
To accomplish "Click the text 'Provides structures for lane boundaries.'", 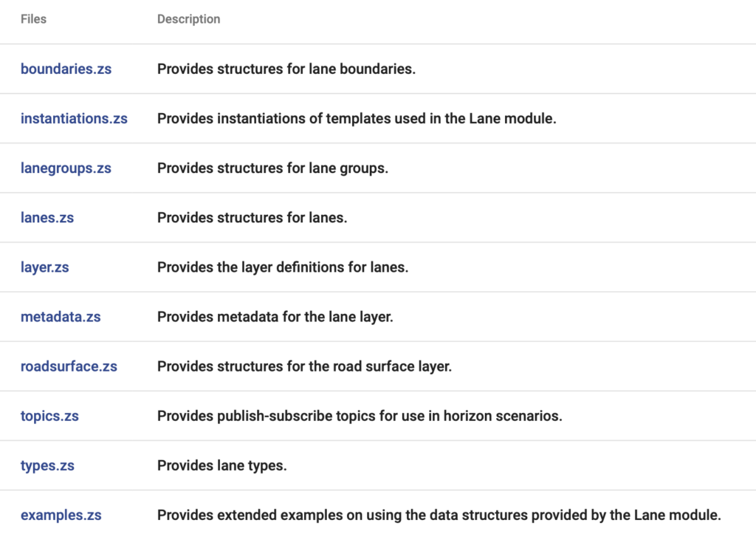I will pyautogui.click(x=286, y=69).
